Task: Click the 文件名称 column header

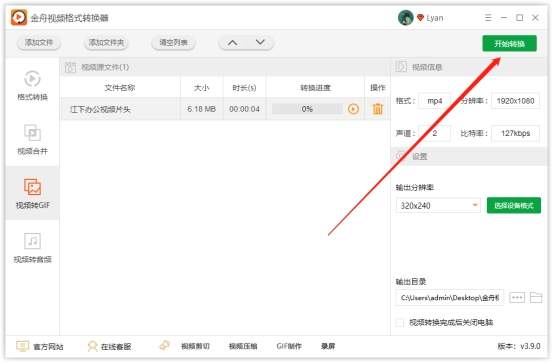Action: 120,87
